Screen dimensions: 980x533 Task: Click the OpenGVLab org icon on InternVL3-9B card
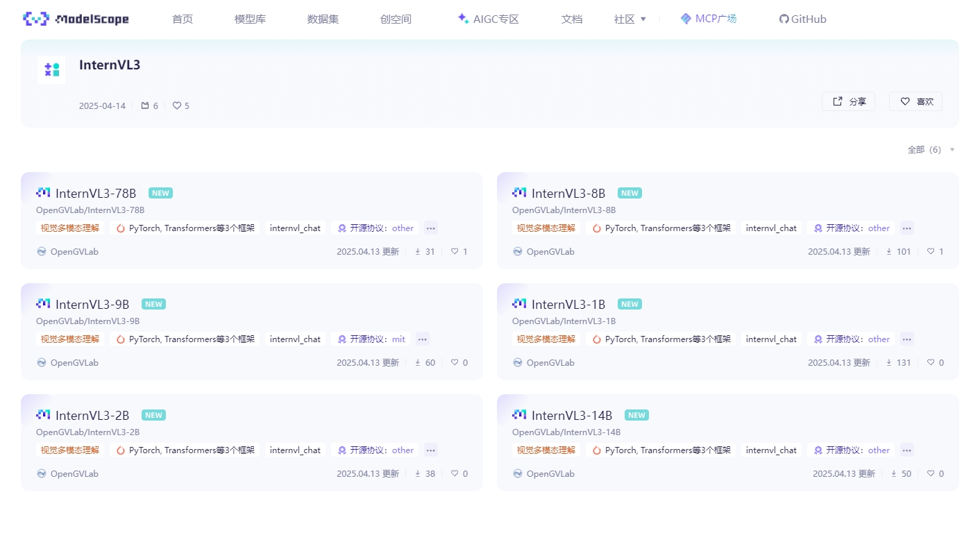(x=42, y=362)
